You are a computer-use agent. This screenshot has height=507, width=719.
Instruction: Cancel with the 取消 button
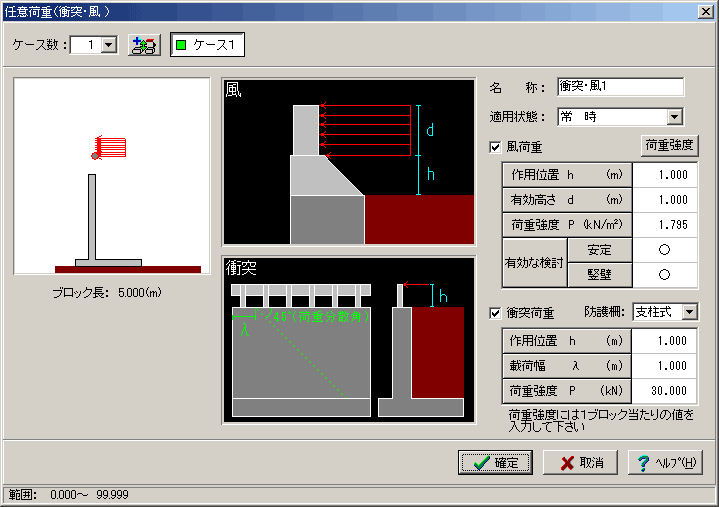click(x=581, y=462)
